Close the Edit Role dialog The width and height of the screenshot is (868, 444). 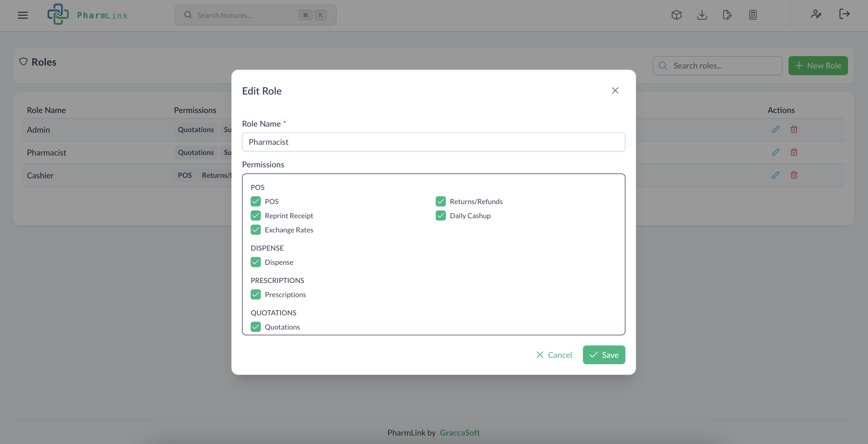tap(615, 90)
